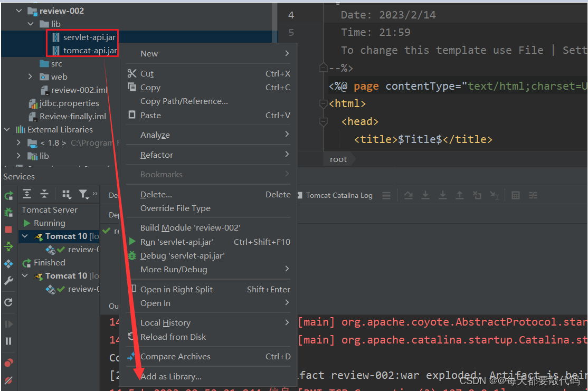The height and width of the screenshot is (391, 588).
Task: Click Expand All in Services toolbar
Action: coord(27,194)
